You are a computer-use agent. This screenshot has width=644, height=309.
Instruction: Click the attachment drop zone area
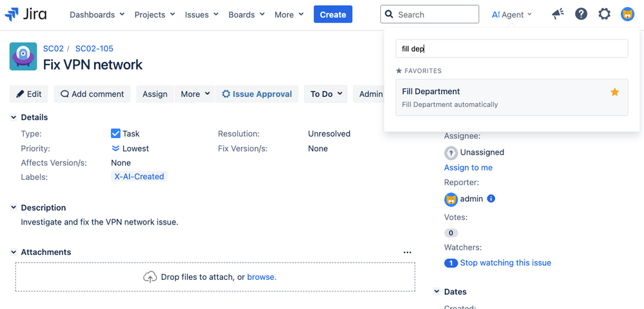point(215,277)
